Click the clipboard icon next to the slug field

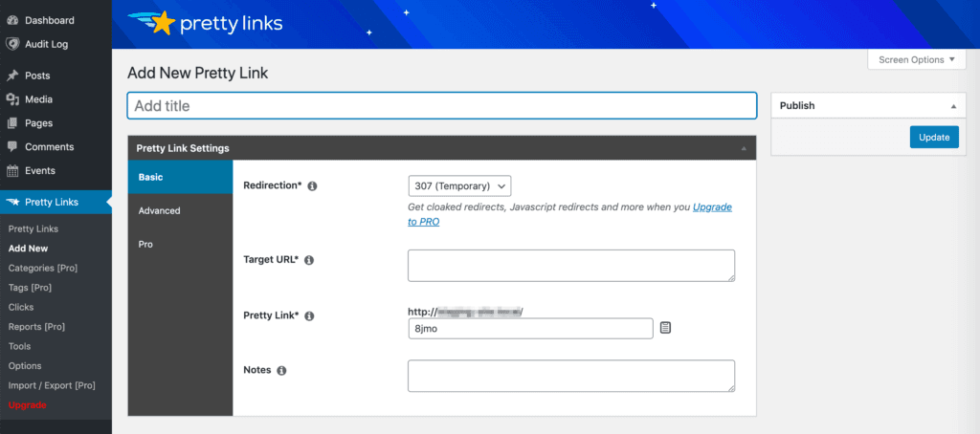tap(666, 328)
